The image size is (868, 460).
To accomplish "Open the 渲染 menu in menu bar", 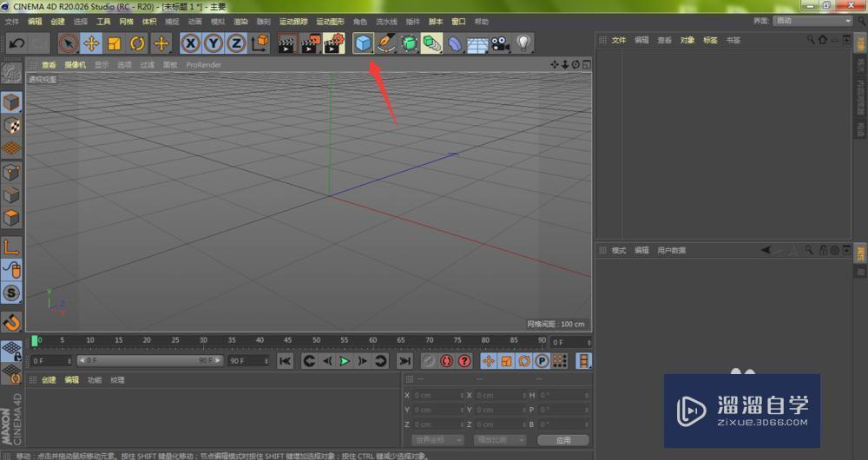I will coord(240,21).
